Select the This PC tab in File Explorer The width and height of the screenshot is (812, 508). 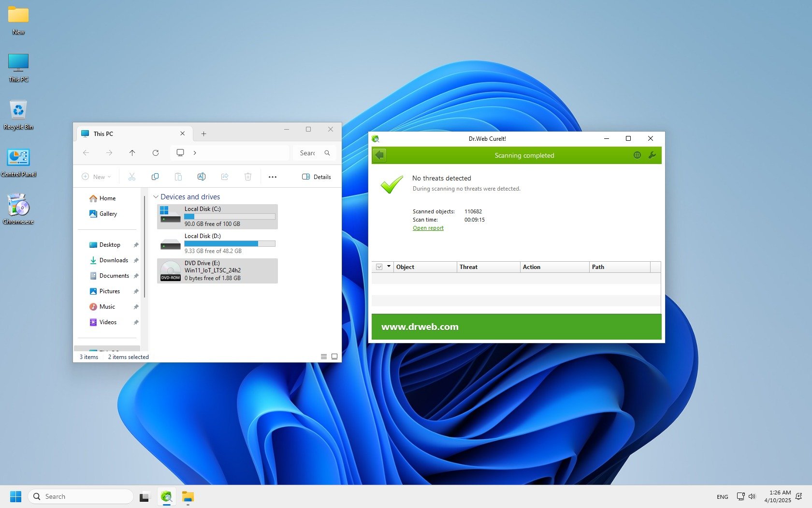tap(134, 134)
